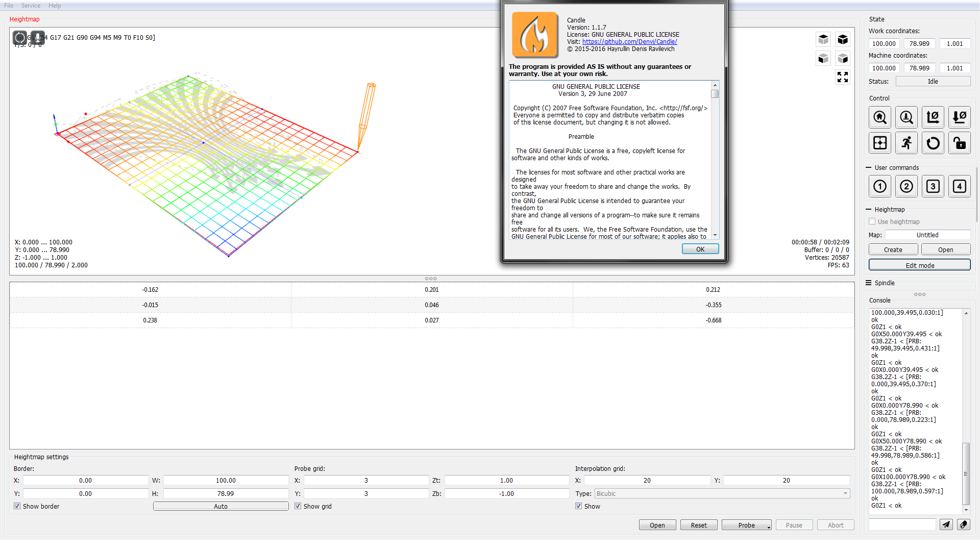Screen dimensions: 980x551
Task: Send console command via paper plane icon
Action: [946, 524]
